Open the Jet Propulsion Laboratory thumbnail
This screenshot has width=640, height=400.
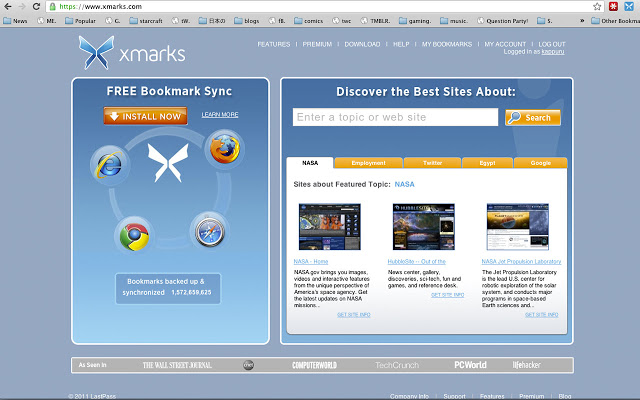coord(518,227)
